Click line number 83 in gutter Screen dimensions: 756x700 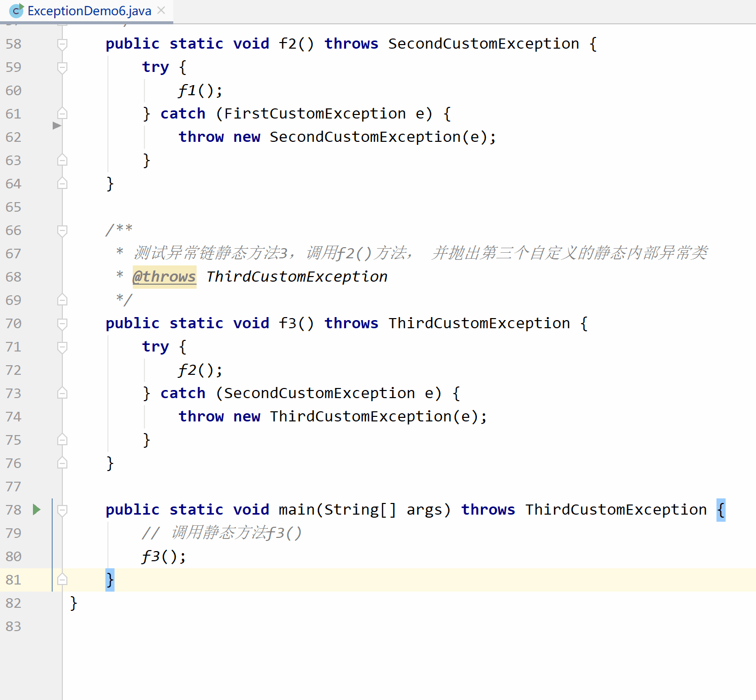point(14,627)
